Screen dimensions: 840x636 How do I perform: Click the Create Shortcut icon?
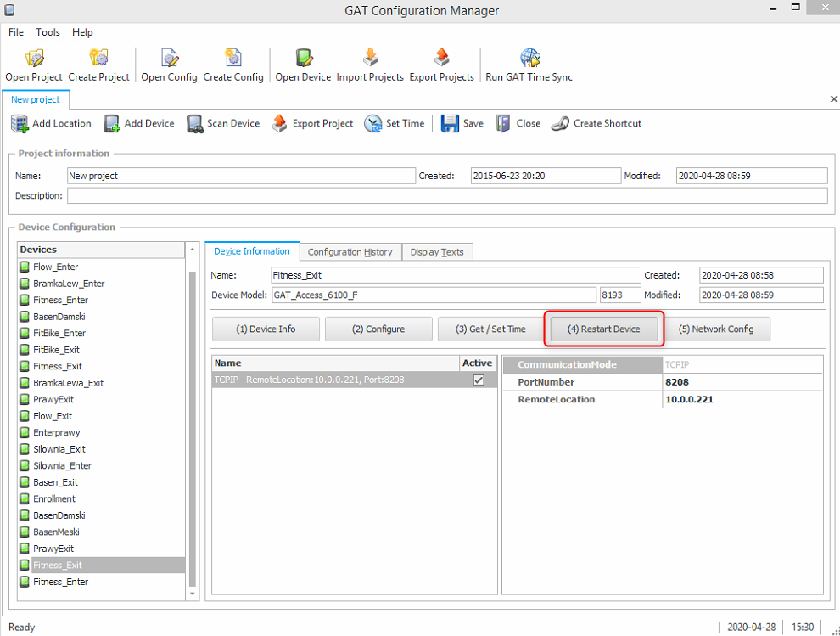559,124
